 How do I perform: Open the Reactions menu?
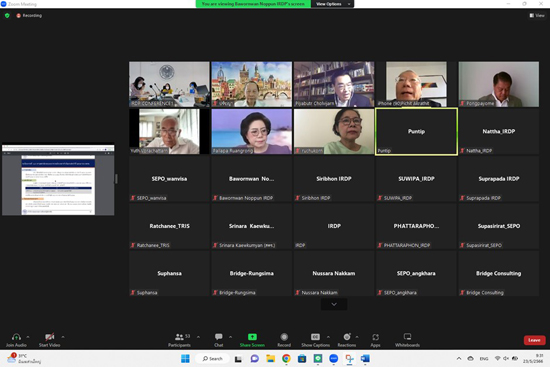tap(347, 340)
